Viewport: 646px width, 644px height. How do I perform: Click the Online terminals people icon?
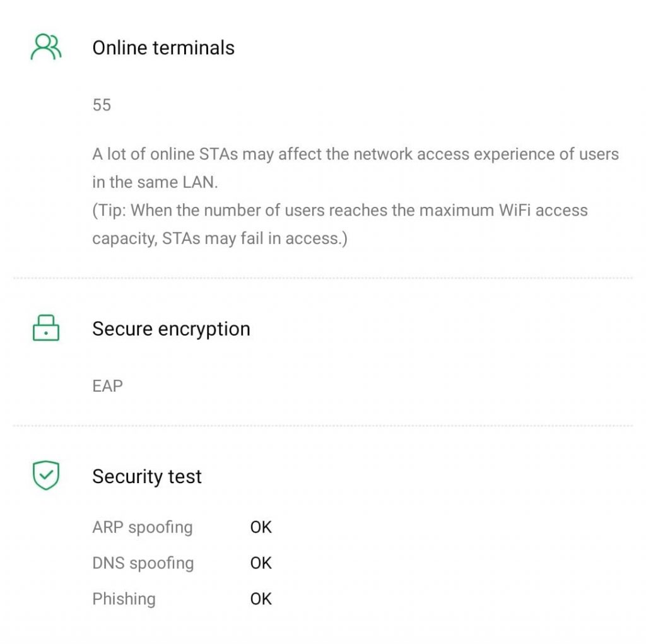click(46, 48)
